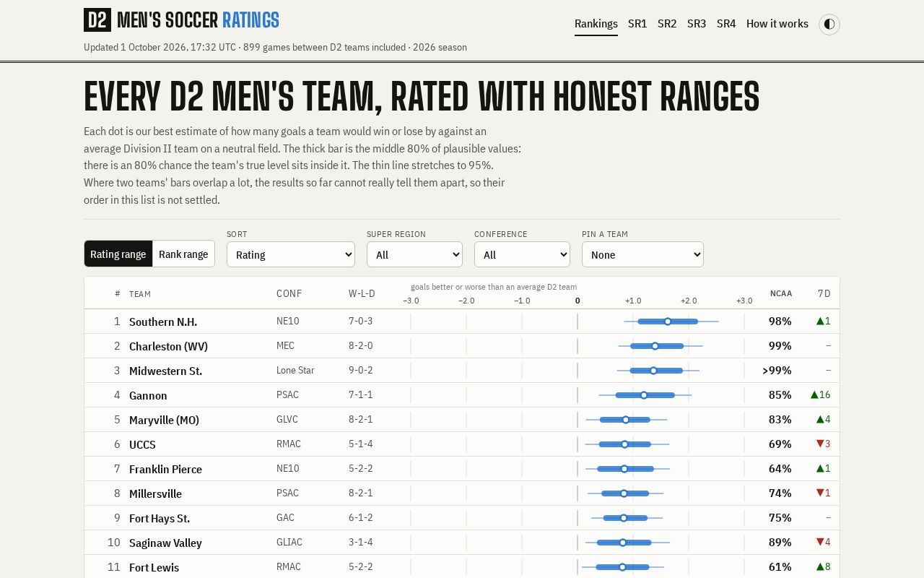Open the Charleston (WV) team name
The image size is (924, 578).
click(x=168, y=346)
